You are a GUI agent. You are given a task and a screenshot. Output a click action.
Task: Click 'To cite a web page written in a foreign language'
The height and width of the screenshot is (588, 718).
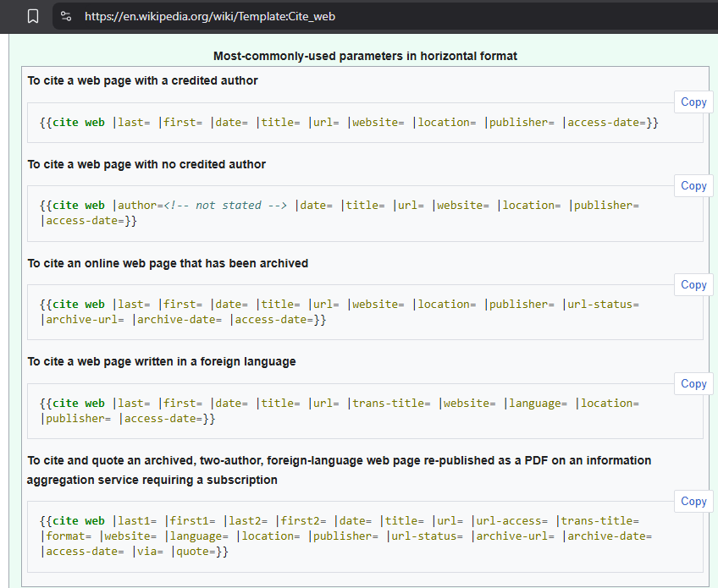point(162,361)
